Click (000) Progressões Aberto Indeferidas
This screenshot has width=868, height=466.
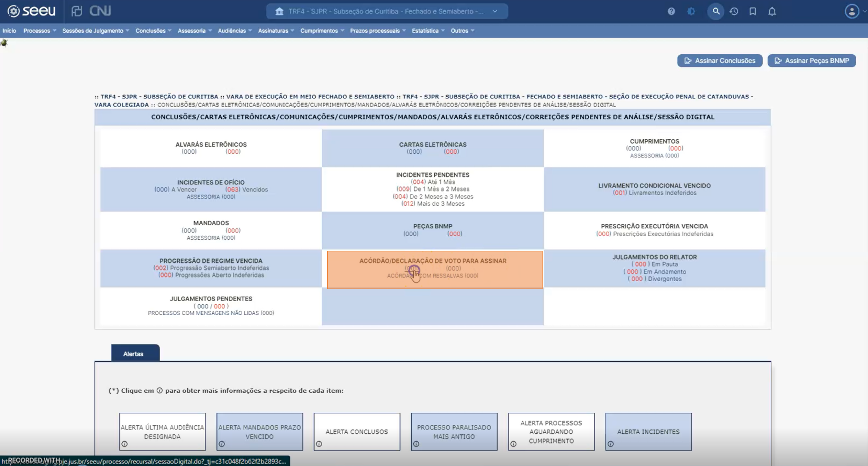pyautogui.click(x=211, y=275)
